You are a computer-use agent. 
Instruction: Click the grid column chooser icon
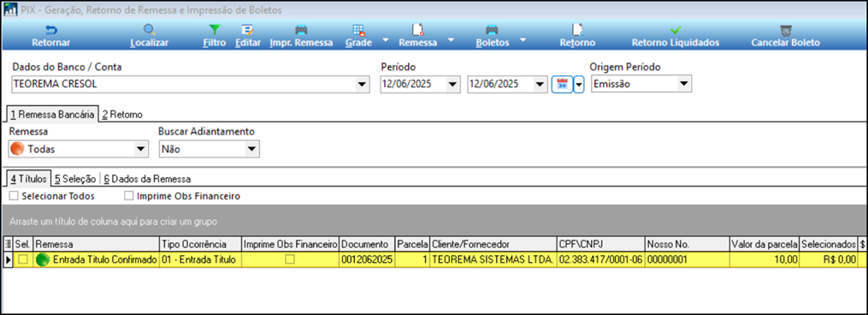coord(8,244)
